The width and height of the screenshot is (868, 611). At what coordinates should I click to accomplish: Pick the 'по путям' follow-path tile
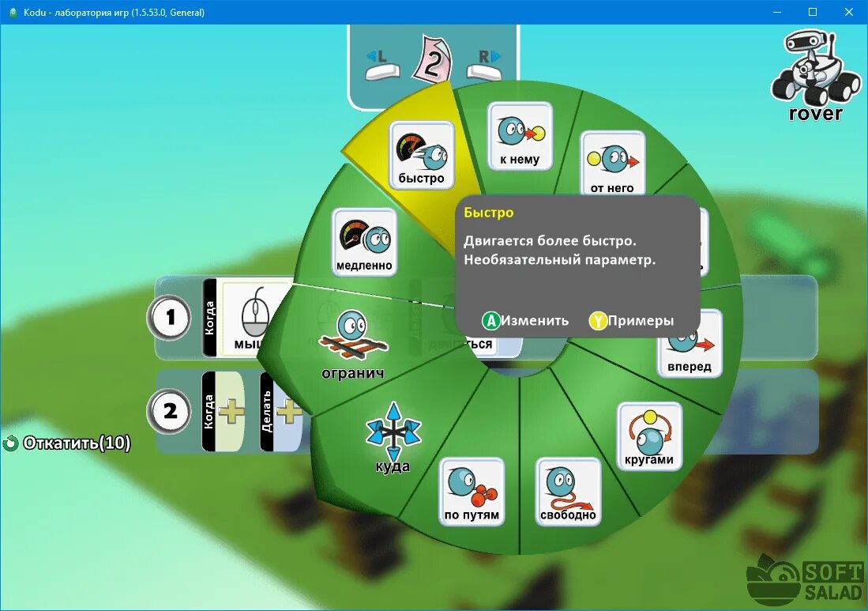(x=472, y=492)
